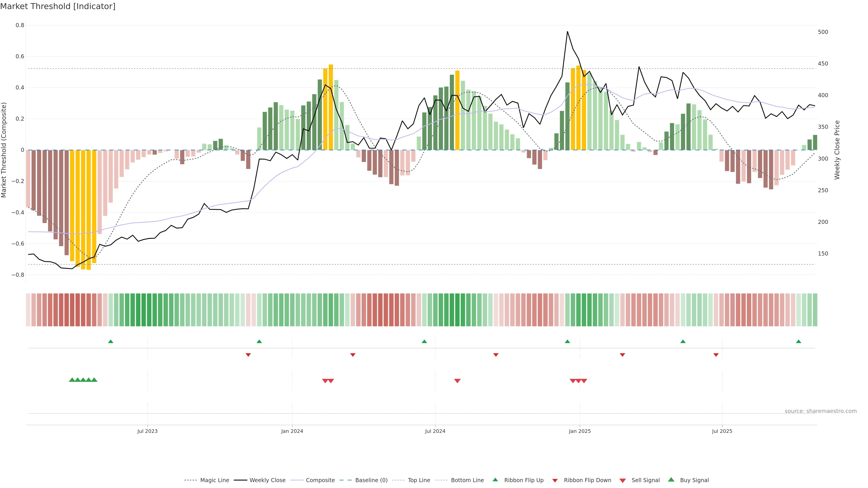Click the Weekly Close Price axis title
Image resolution: width=868 pixels, height=488 pixels.
[x=837, y=150]
